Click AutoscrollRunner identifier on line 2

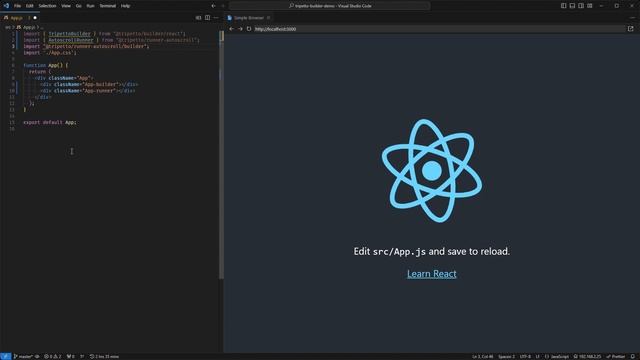click(x=71, y=40)
